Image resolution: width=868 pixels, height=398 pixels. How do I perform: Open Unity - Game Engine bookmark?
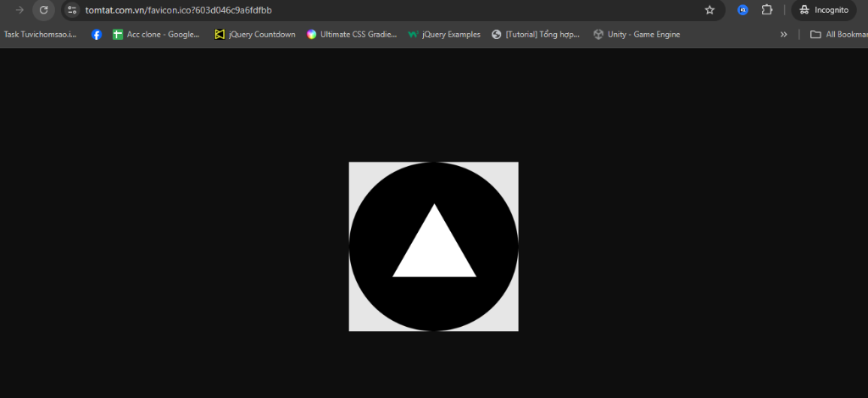637,35
